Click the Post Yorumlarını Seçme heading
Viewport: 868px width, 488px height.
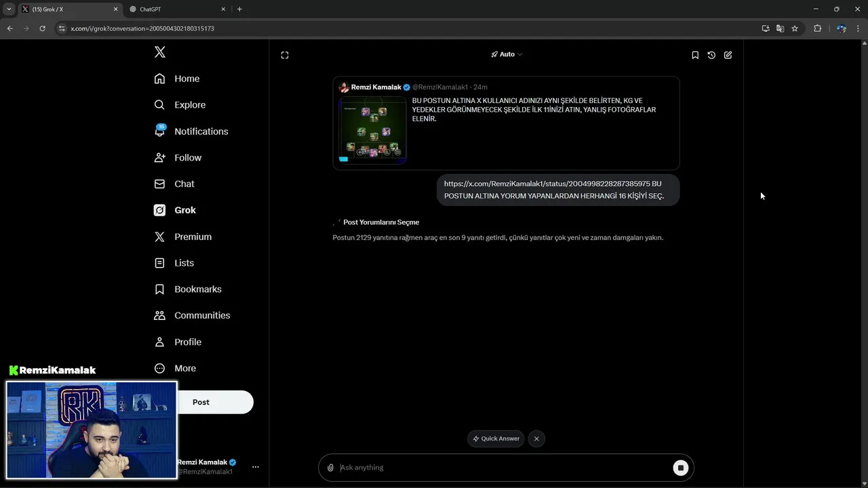tap(381, 222)
